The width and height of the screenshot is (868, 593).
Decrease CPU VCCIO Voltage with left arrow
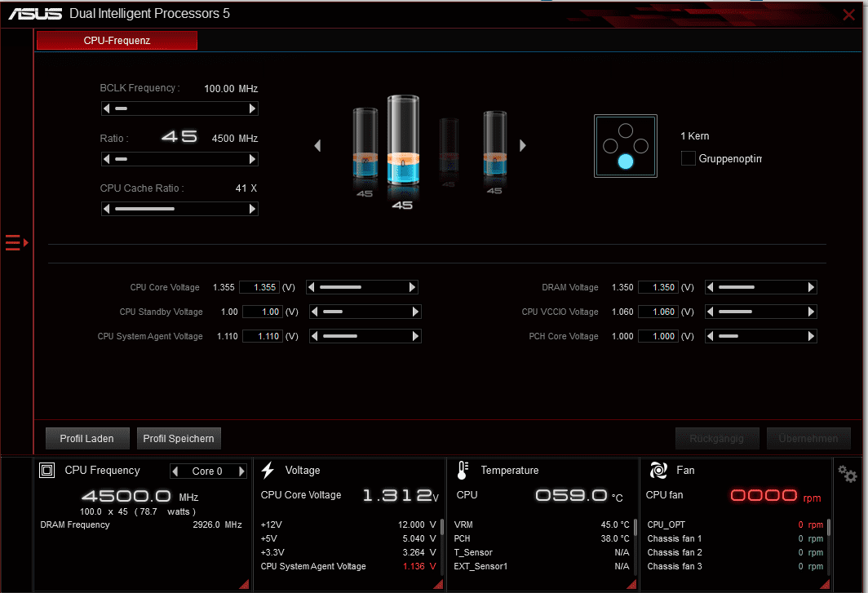point(711,312)
